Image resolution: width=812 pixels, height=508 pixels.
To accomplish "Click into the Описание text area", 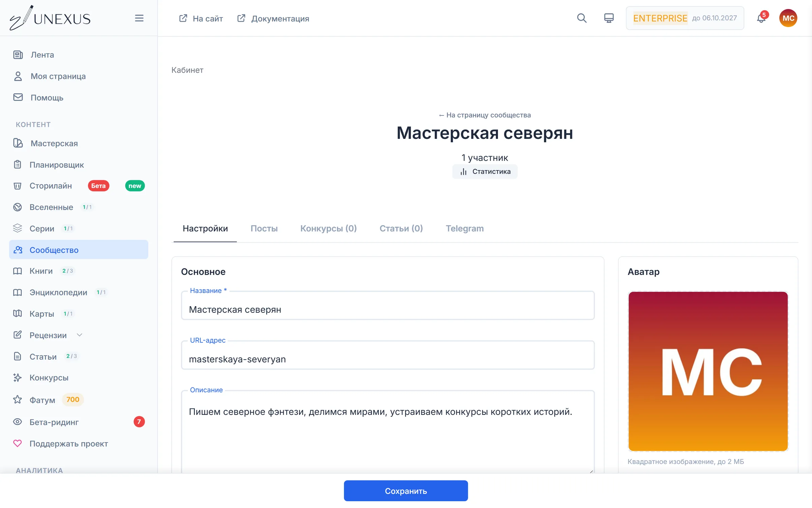I will (x=388, y=432).
